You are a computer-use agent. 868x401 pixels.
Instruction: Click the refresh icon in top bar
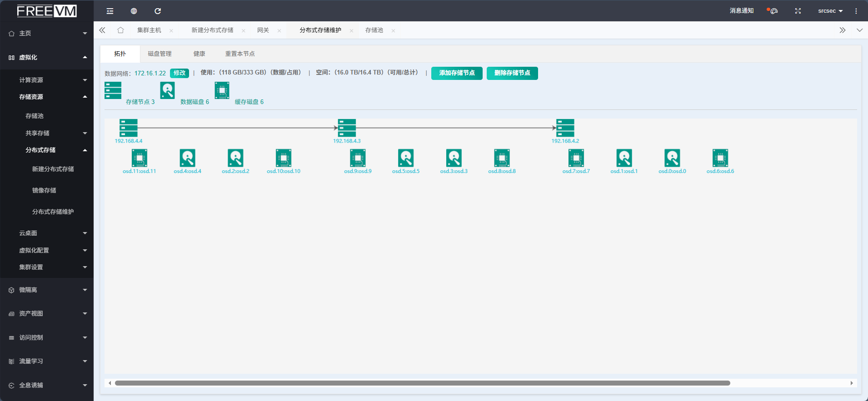coord(158,11)
